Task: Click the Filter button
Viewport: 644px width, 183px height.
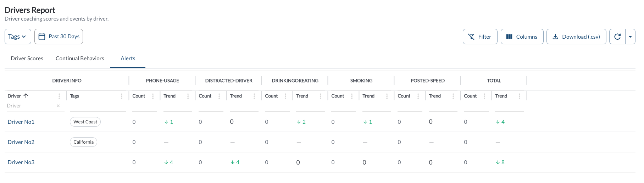Action: click(480, 37)
